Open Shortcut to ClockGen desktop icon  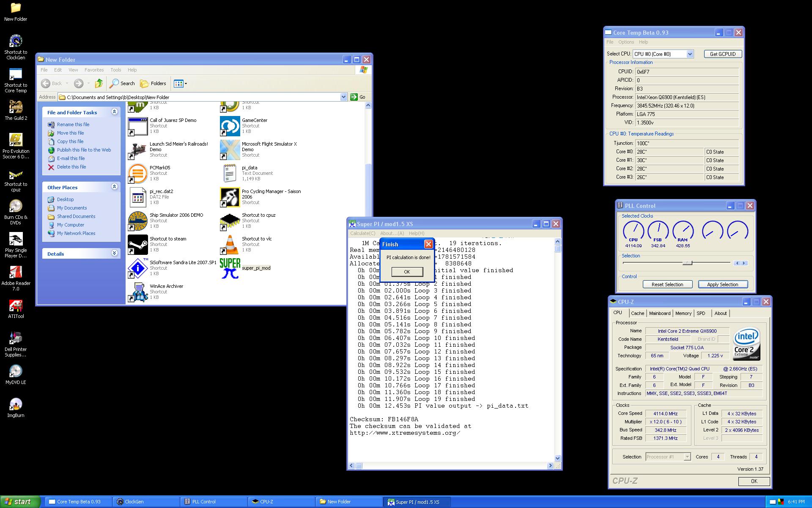coord(16,47)
